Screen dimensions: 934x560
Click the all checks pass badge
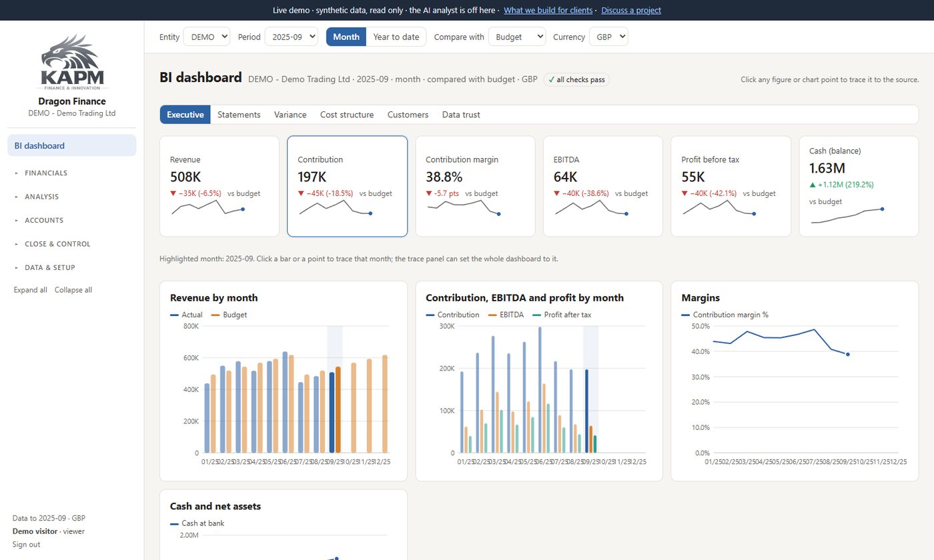click(x=576, y=80)
